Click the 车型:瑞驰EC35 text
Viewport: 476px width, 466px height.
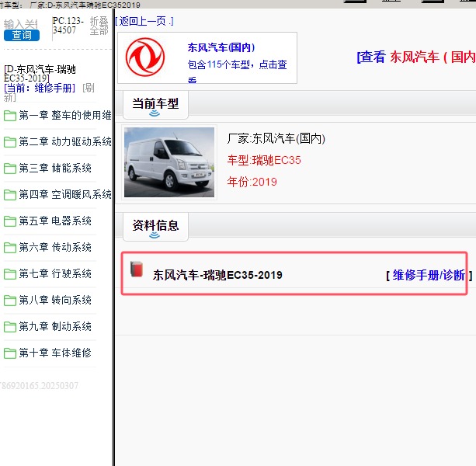264,160
